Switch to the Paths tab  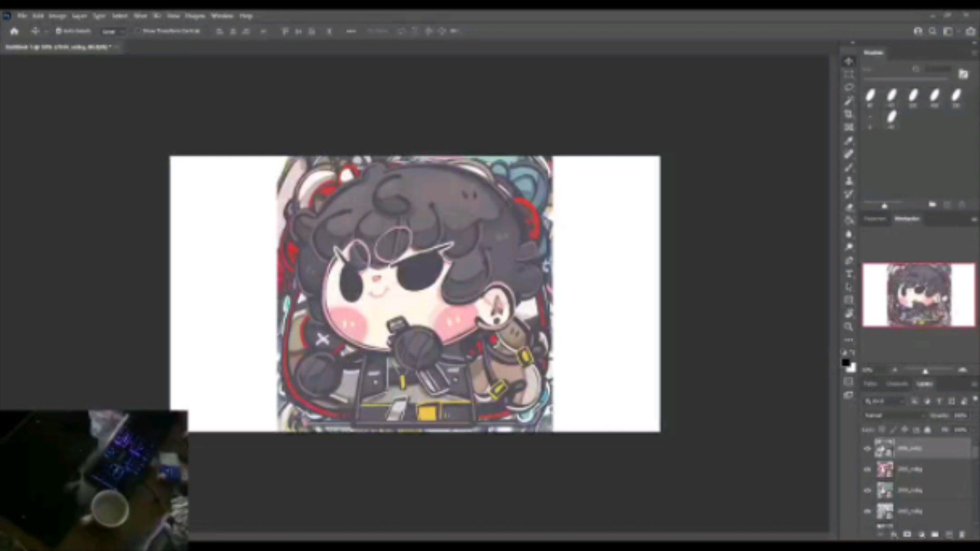click(871, 384)
